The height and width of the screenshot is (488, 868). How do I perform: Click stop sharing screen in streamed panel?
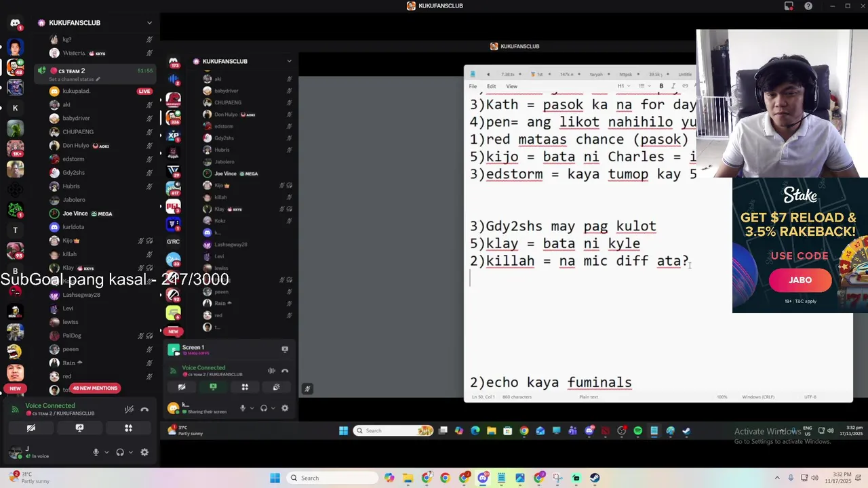[x=213, y=387]
